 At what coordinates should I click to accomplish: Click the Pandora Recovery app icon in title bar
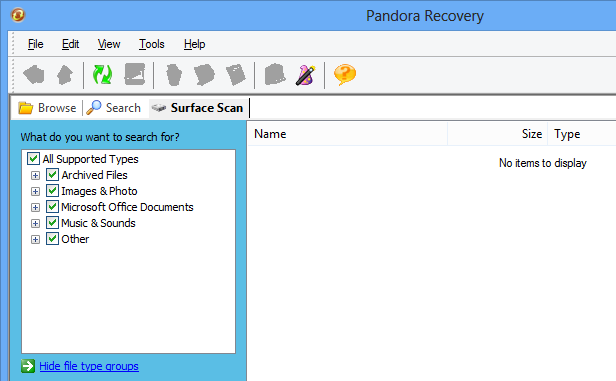18,15
